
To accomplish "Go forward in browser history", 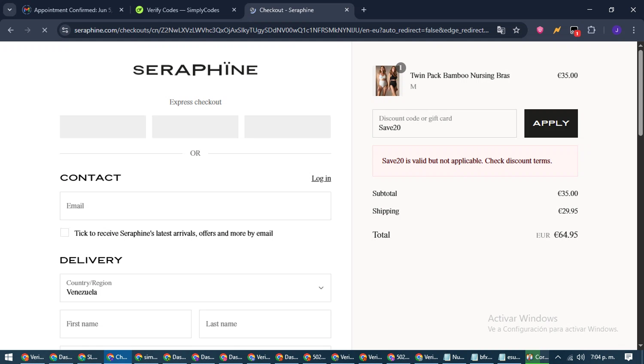I will (x=27, y=30).
